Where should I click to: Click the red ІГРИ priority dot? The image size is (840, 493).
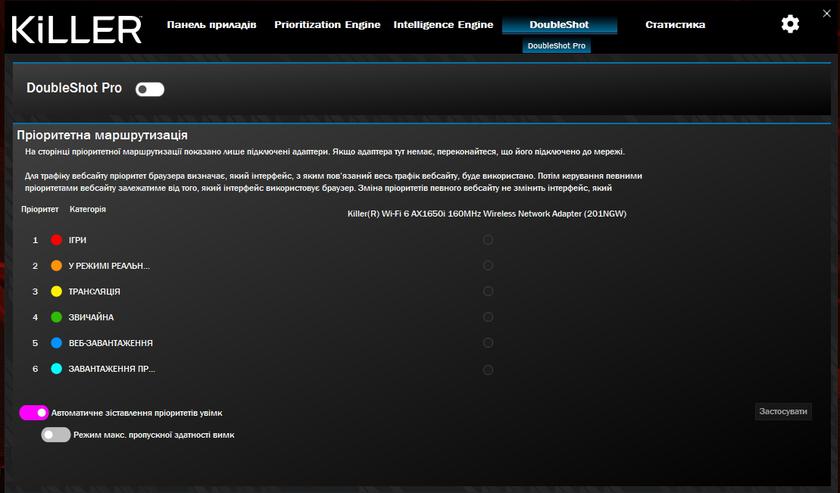[x=56, y=240]
